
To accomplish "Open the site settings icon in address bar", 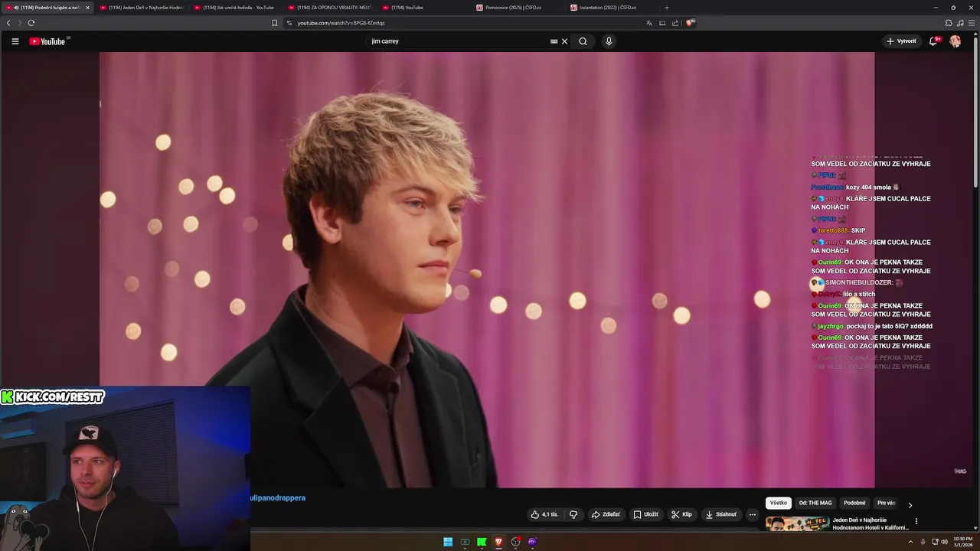I will (x=289, y=23).
